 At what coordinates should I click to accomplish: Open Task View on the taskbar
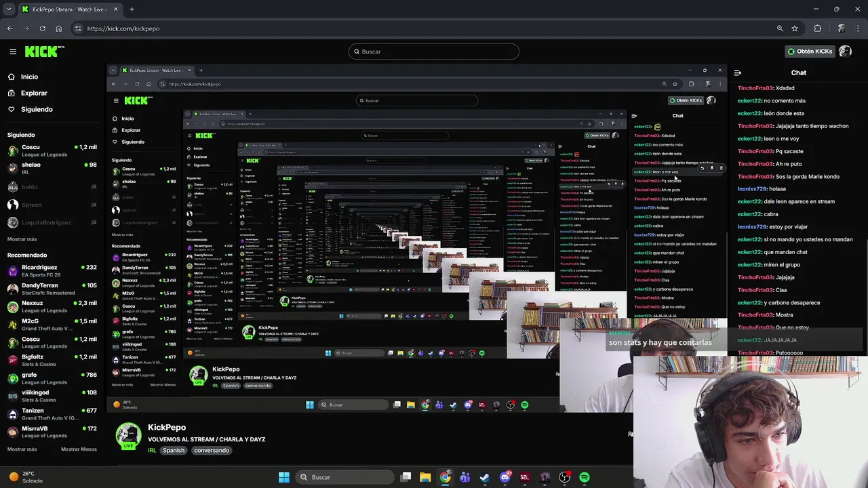coord(406,477)
